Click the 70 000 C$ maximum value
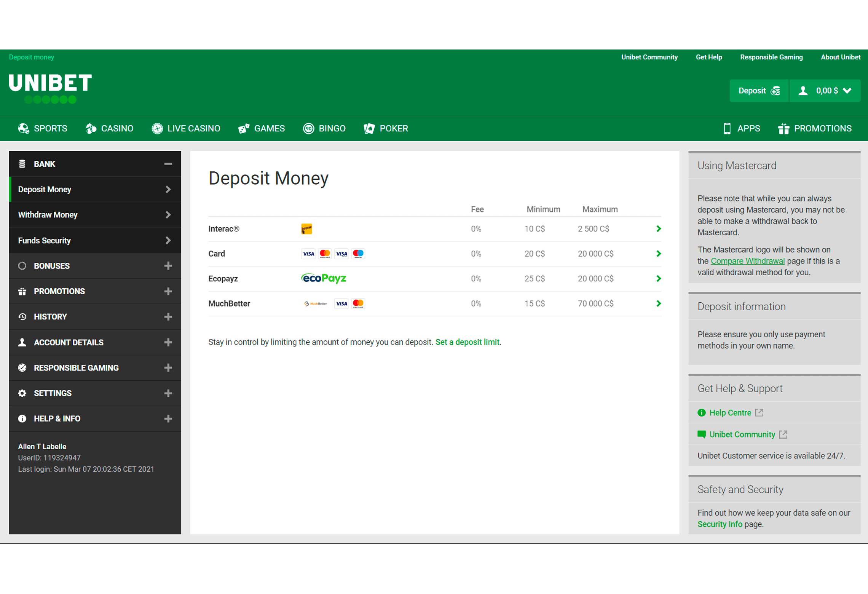This screenshot has width=868, height=594. click(x=596, y=303)
